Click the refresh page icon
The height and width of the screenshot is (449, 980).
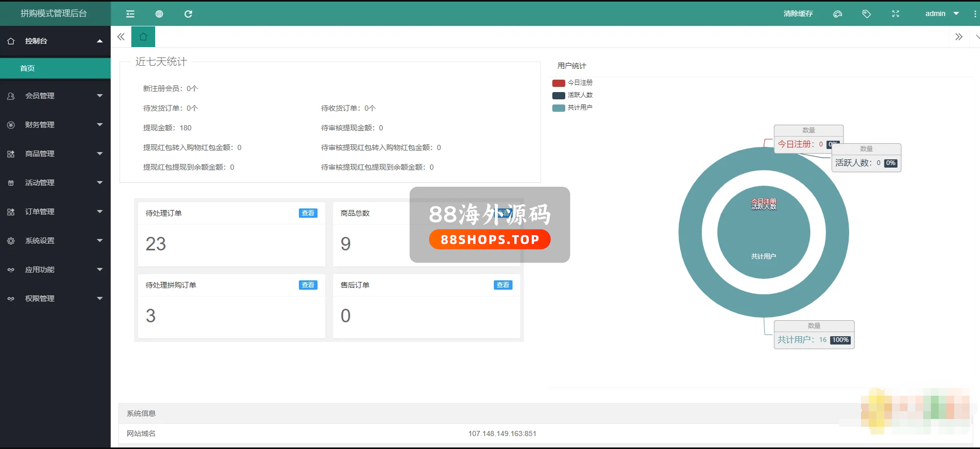click(188, 14)
